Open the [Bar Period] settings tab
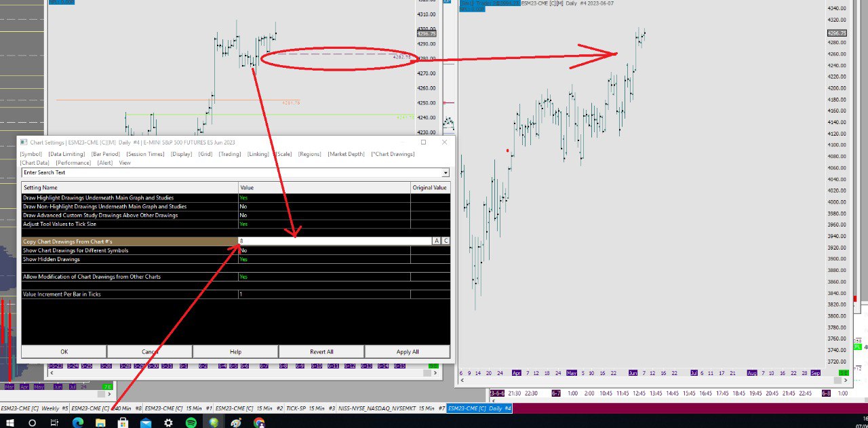 pos(106,154)
